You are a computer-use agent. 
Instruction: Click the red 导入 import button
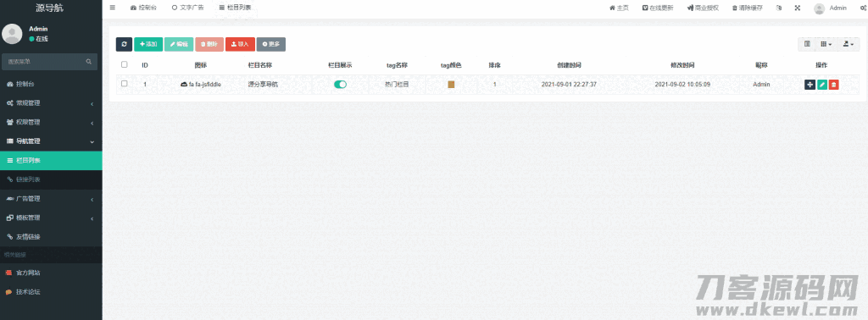point(240,44)
